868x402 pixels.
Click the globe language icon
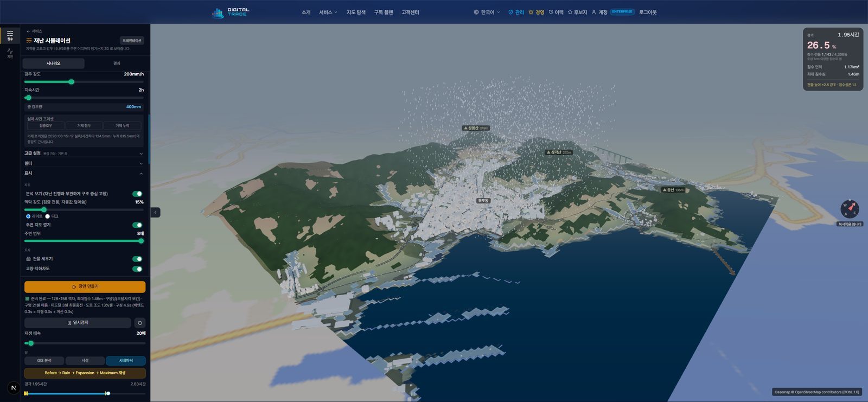tap(476, 12)
